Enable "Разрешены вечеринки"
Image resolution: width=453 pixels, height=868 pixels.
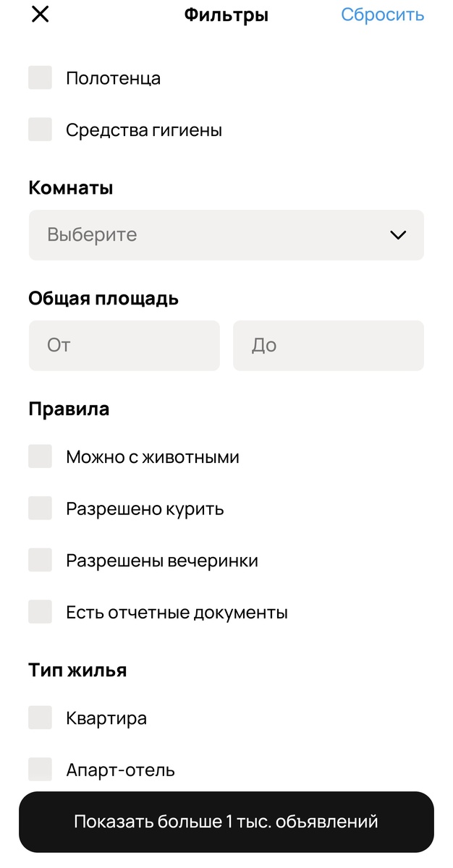pos(40,560)
